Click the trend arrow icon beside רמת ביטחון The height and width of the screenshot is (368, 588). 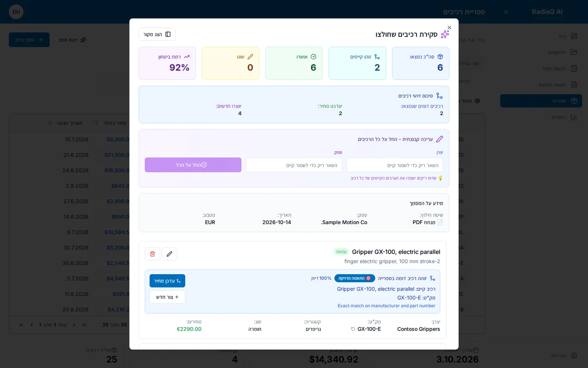tap(187, 57)
